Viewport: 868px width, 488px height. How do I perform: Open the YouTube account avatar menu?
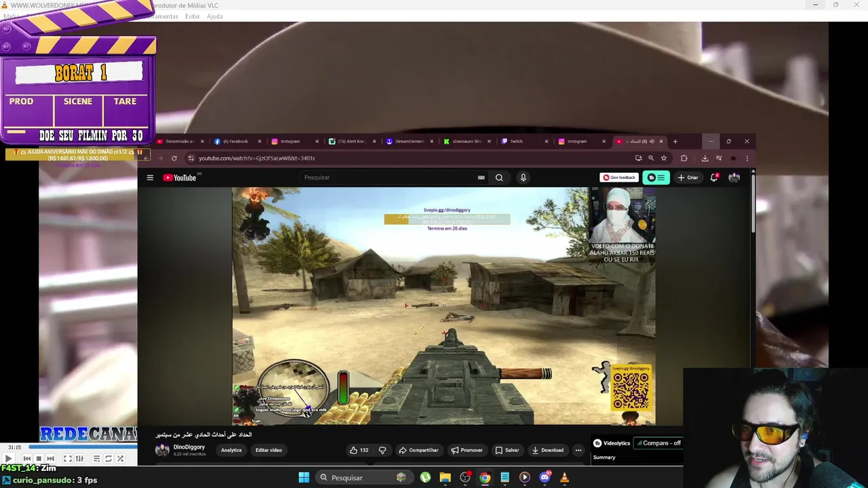pyautogui.click(x=734, y=178)
